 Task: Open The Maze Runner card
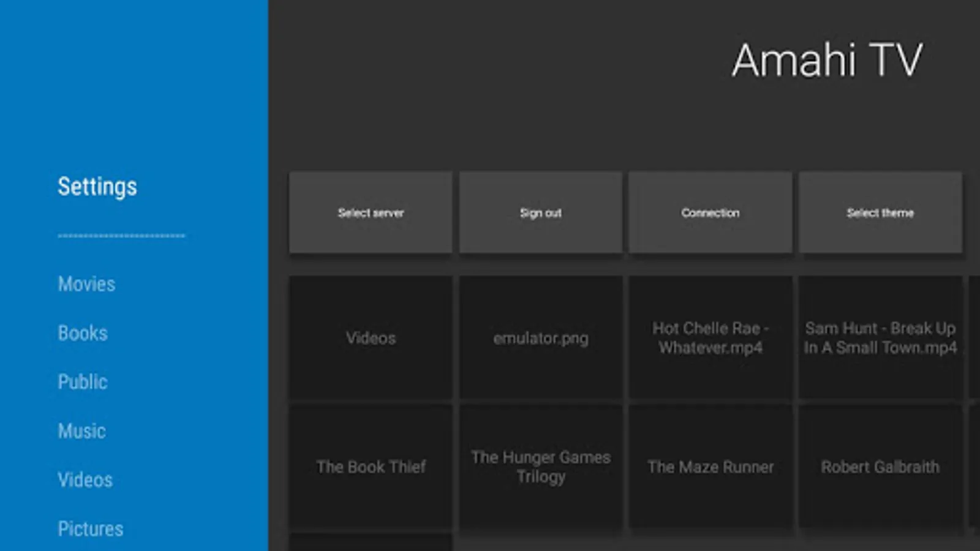710,467
